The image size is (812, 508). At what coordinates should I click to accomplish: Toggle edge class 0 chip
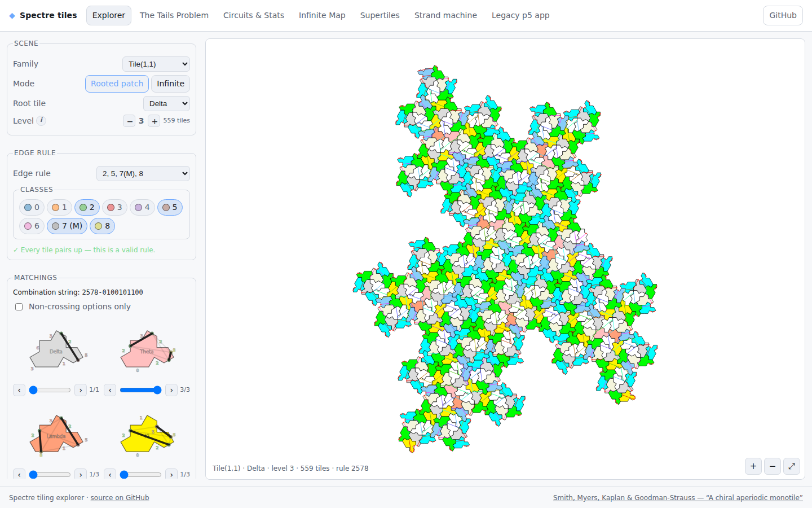[32, 208]
